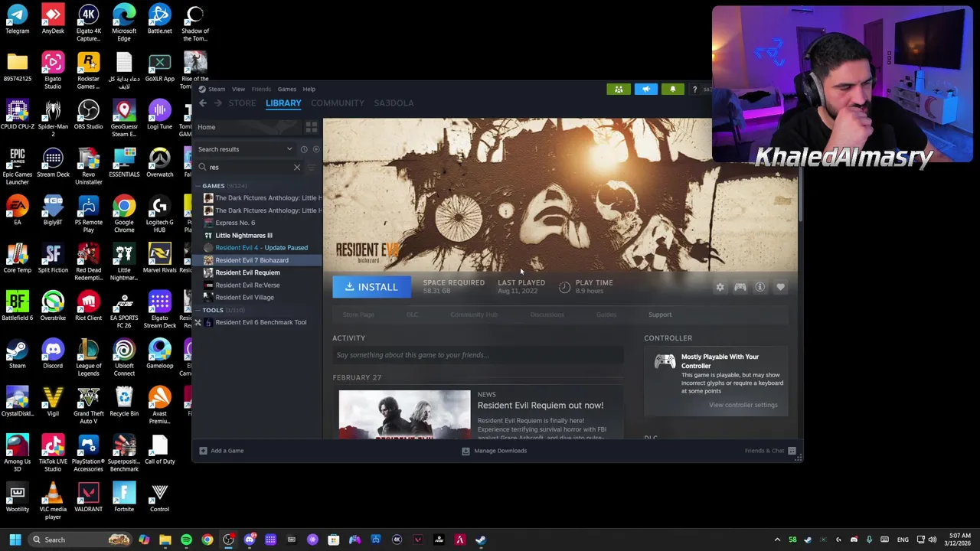Click the blue INSTALL button
The image size is (980, 551).
[x=371, y=287]
